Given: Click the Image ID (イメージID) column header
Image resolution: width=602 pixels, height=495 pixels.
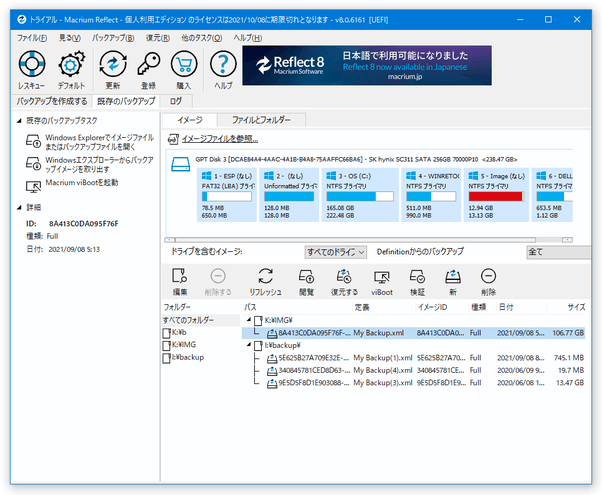Looking at the screenshot, I should (442, 307).
